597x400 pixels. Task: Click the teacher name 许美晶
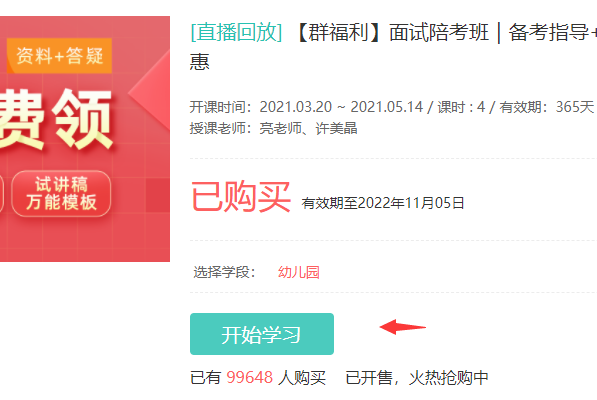[x=336, y=128]
